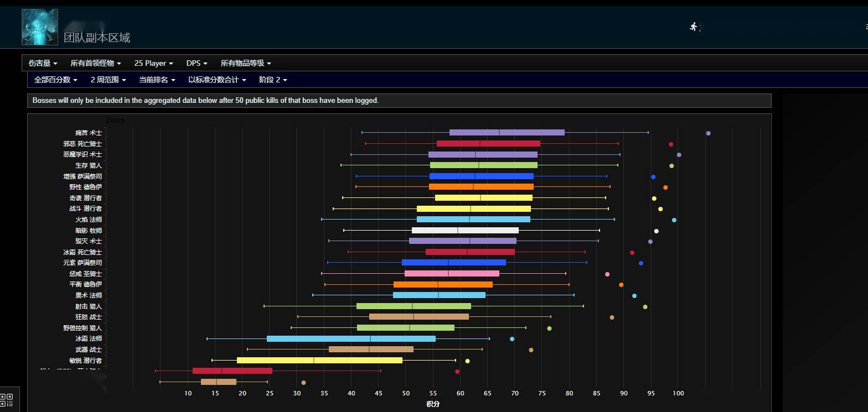The width and height of the screenshot is (868, 412).
Task: Click the 100 tick label on the axis
Action: click(x=678, y=393)
